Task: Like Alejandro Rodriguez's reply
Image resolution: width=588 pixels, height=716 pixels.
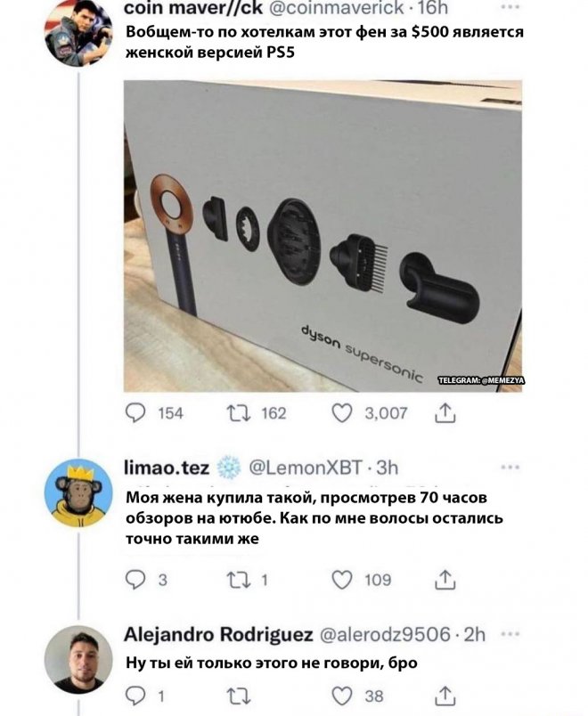Action: coord(342,697)
